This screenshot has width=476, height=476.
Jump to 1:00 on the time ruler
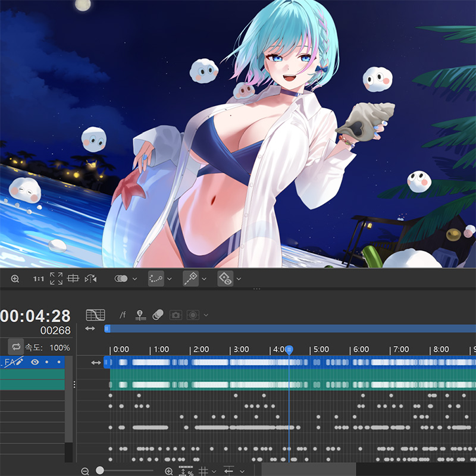pos(161,349)
